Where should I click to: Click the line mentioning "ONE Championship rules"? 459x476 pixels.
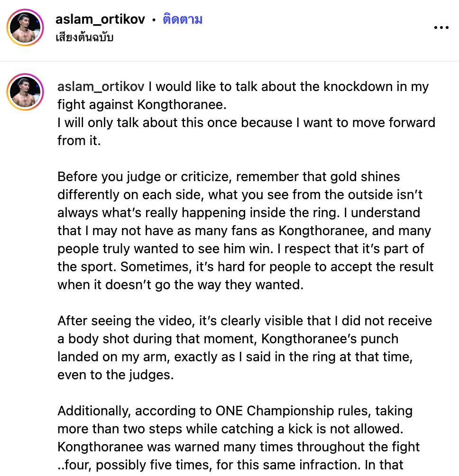pos(235,411)
